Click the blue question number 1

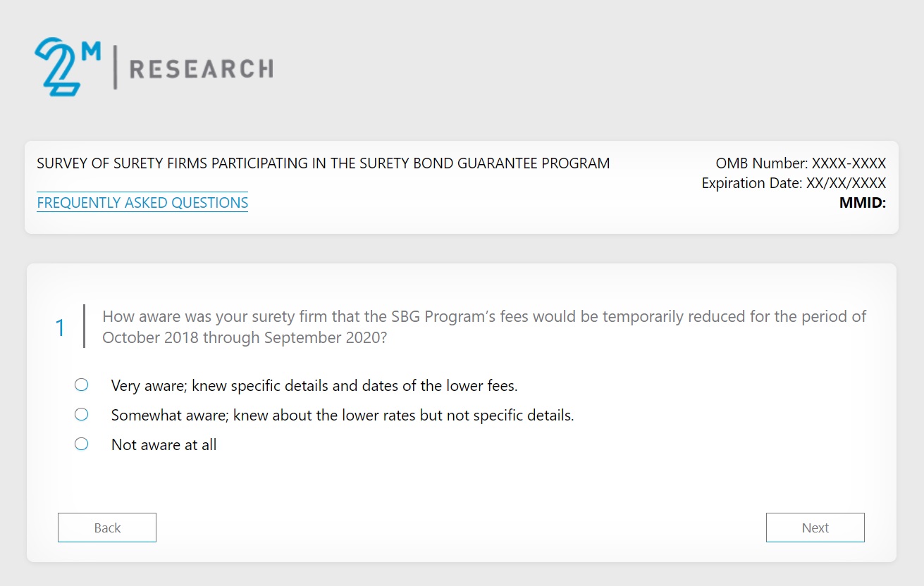point(61,328)
